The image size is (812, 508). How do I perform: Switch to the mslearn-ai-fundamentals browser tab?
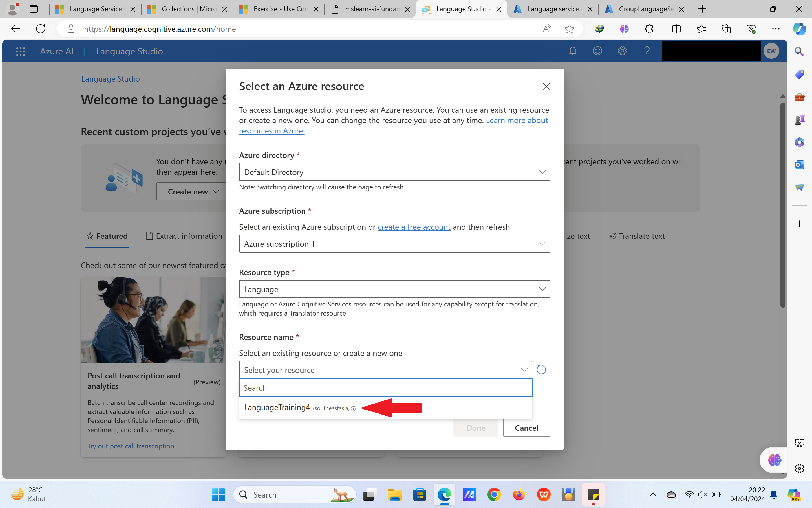click(x=370, y=9)
